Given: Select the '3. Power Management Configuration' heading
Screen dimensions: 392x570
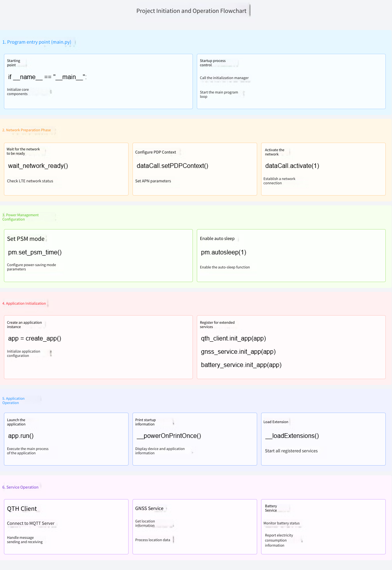Looking at the screenshot, I should [x=20, y=217].
